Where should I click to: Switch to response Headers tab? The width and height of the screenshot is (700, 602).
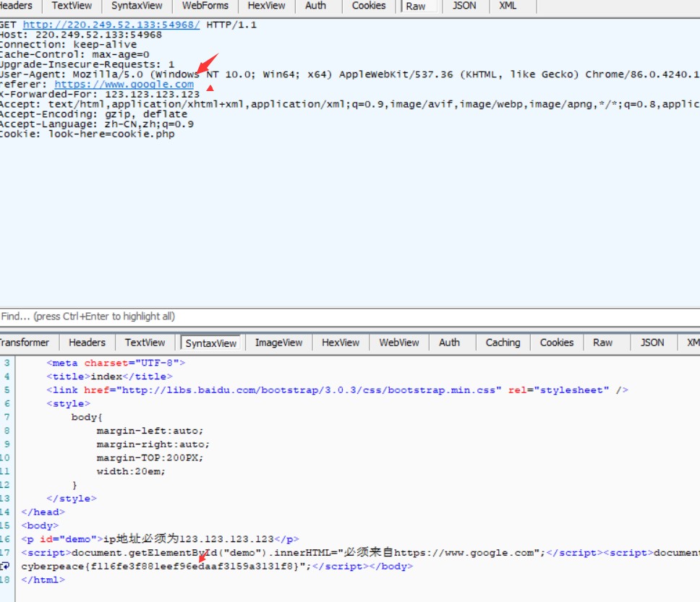pos(87,343)
